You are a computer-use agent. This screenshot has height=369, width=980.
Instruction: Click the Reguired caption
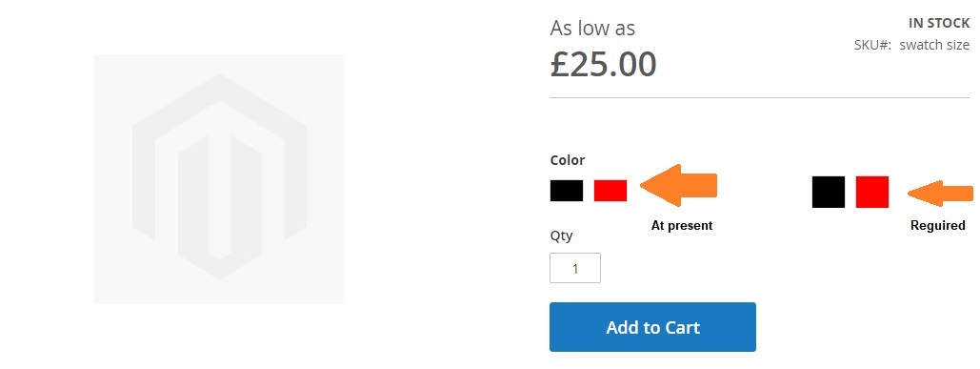click(937, 226)
